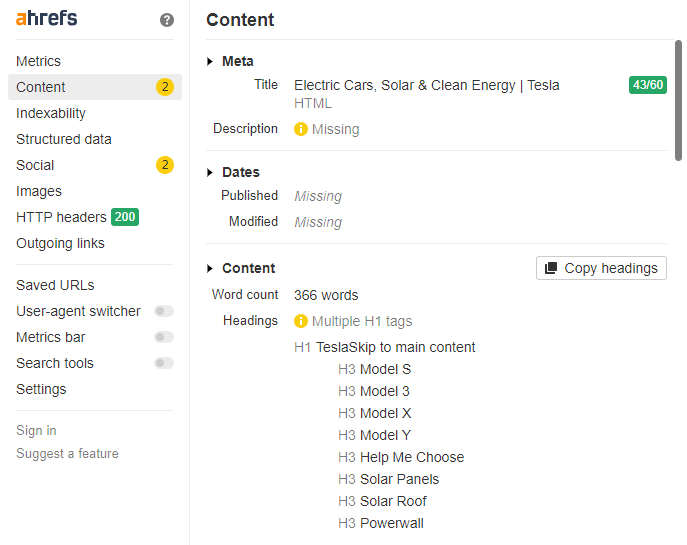Toggle the User-agent switcher
The width and height of the screenshot is (687, 545).
point(164,311)
